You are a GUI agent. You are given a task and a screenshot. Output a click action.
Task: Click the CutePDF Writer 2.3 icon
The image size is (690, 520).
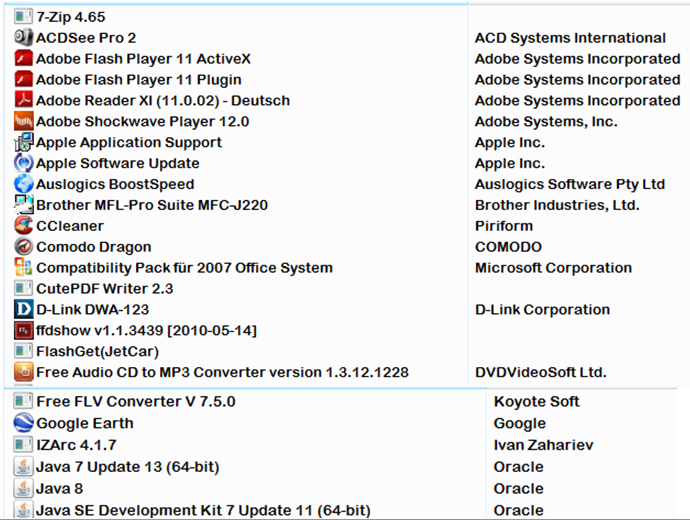pos(23,289)
